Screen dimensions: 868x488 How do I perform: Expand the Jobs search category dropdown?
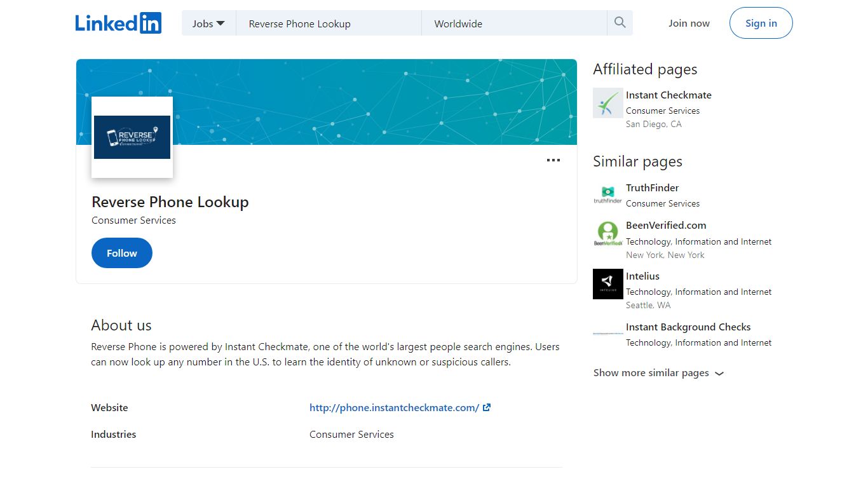[209, 23]
